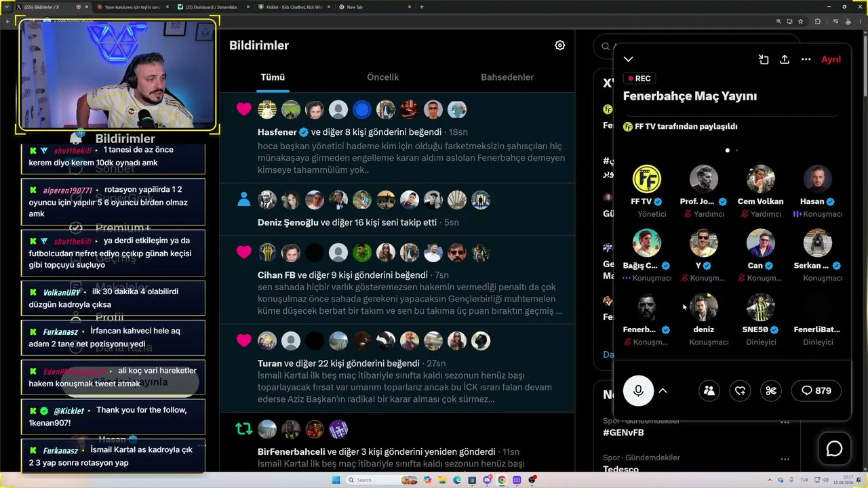
Task: Open the Space three-dots more menu
Action: (x=806, y=60)
